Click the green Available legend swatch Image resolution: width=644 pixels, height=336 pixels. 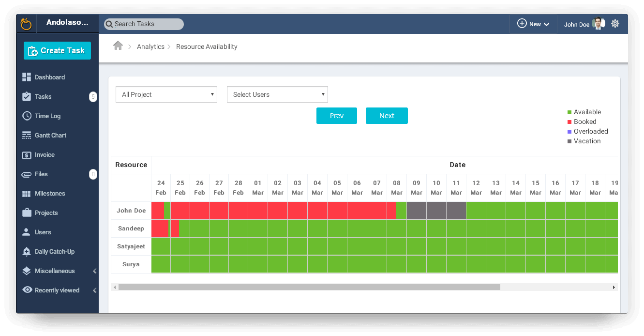click(569, 112)
